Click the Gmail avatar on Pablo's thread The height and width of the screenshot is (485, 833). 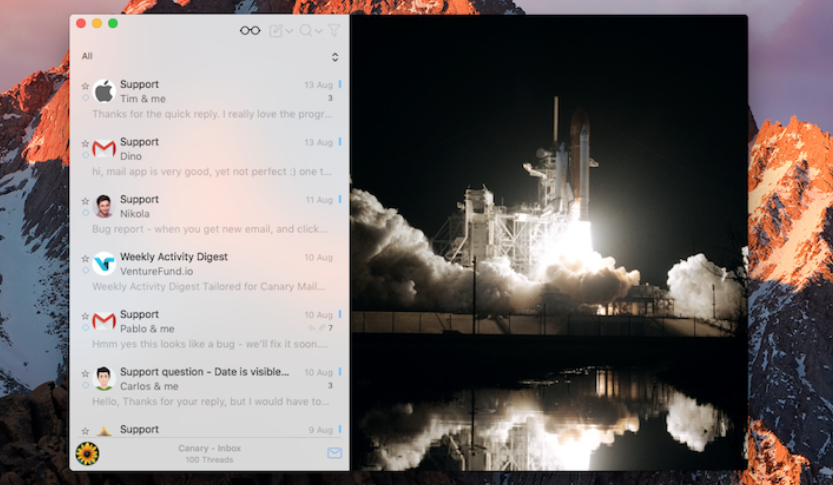pyautogui.click(x=104, y=321)
